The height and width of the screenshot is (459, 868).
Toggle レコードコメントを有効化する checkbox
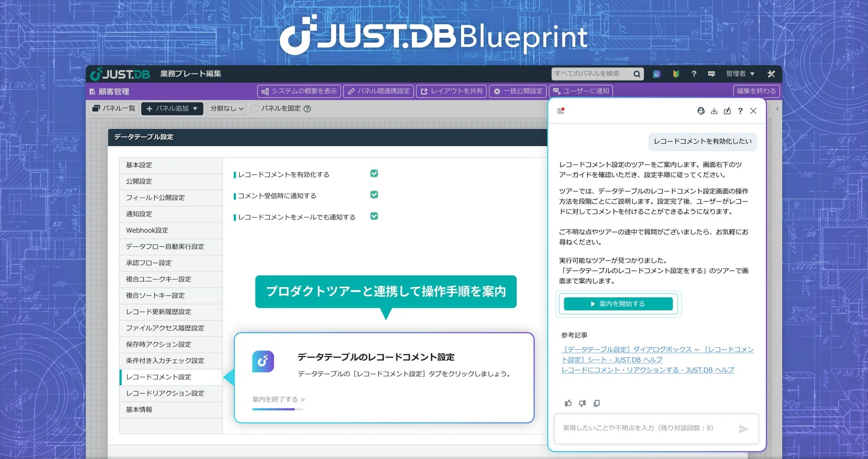(374, 173)
